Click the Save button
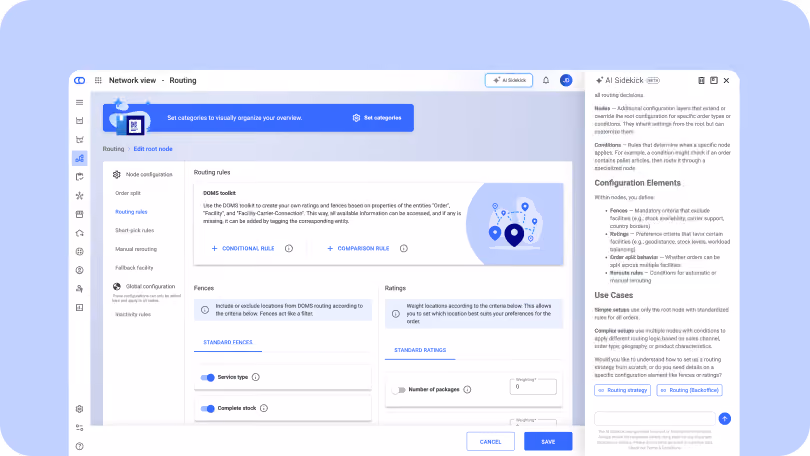This screenshot has width=810, height=456. point(548,442)
